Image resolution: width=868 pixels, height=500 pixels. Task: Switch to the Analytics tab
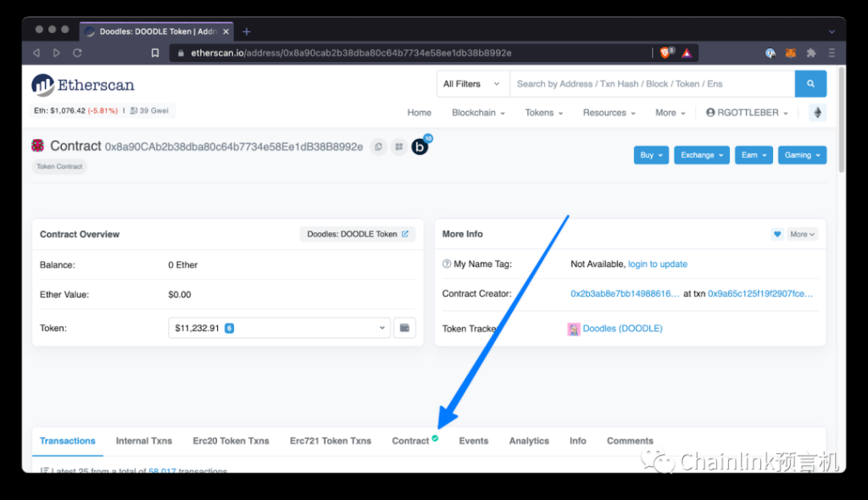coord(529,441)
